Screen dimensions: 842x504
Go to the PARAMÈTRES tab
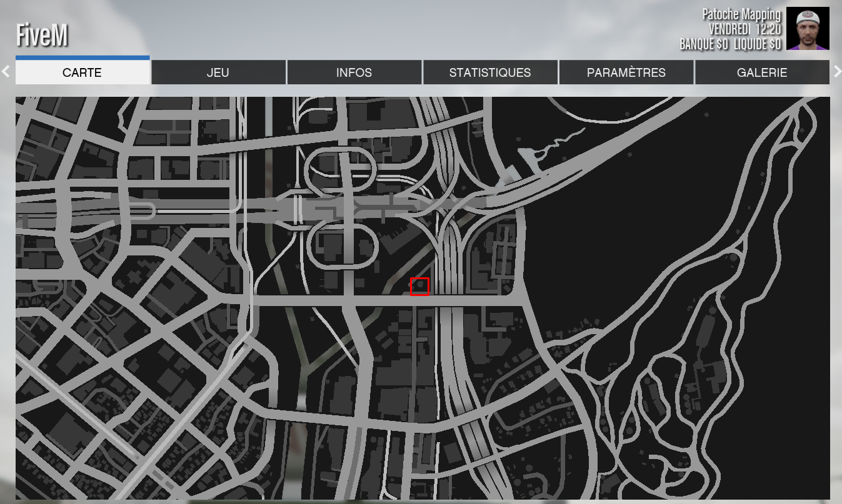point(626,72)
